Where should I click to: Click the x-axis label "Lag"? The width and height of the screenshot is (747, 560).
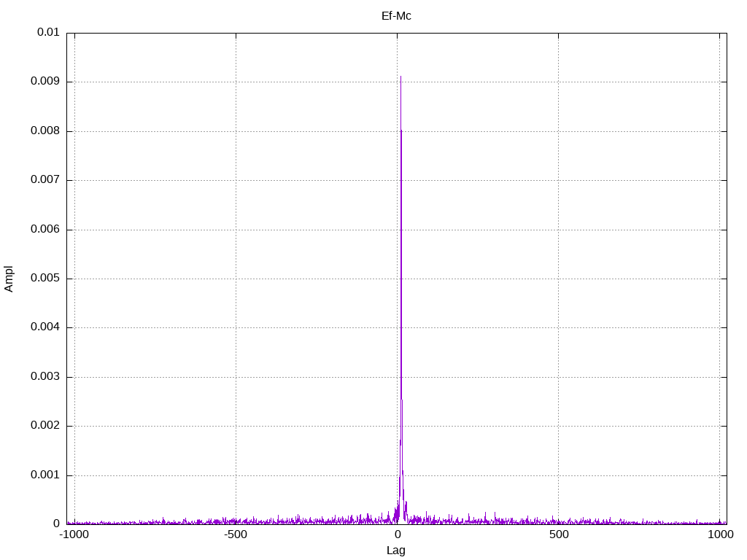(x=396, y=551)
